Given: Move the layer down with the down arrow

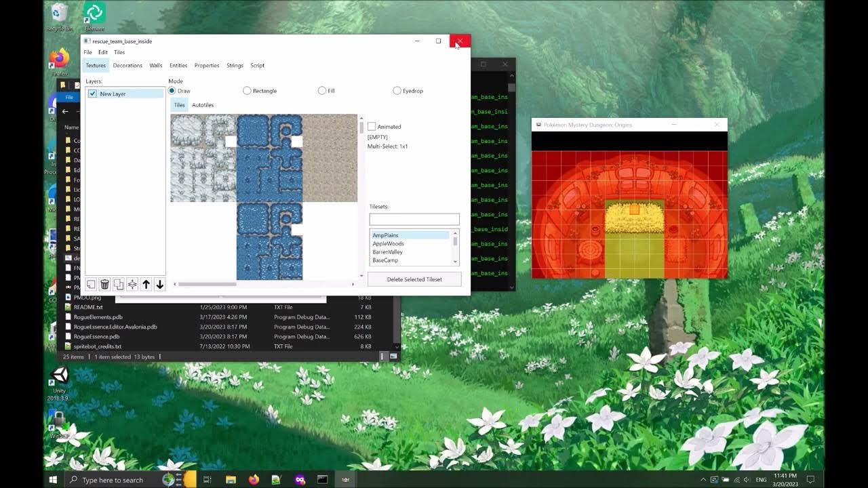Looking at the screenshot, I should [x=159, y=285].
